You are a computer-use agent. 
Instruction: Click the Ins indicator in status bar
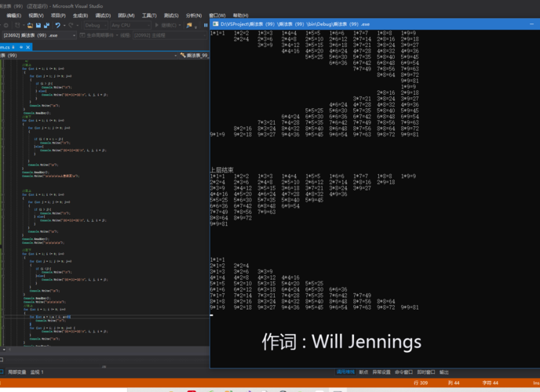click(x=536, y=383)
